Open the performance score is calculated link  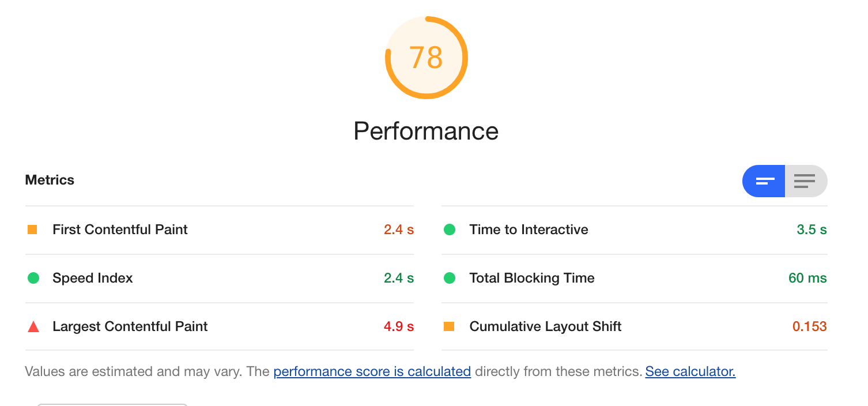point(372,371)
